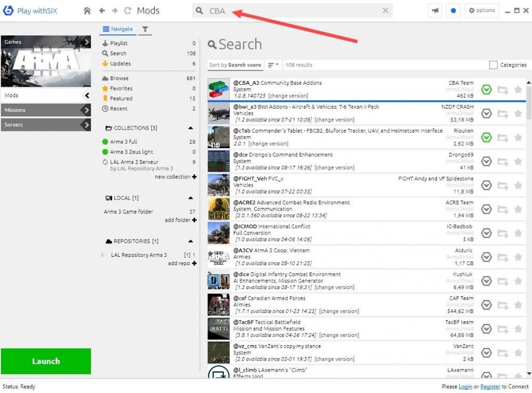Clear the CBA search text
Screen dimensions: 532x393
click(x=385, y=11)
